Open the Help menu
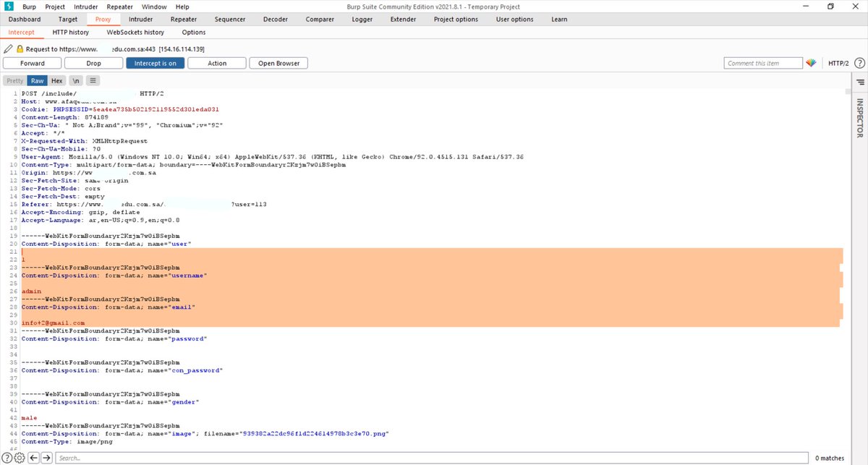The height and width of the screenshot is (465, 868). 182,7
